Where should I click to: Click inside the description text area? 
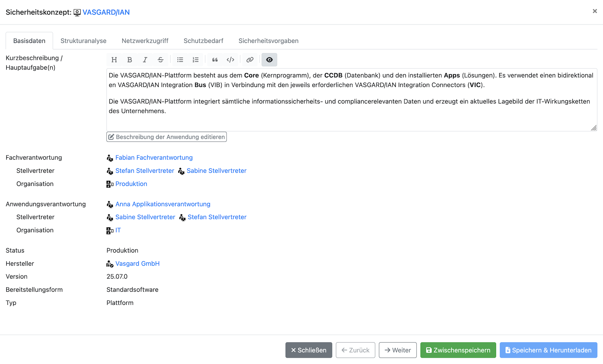(350, 120)
